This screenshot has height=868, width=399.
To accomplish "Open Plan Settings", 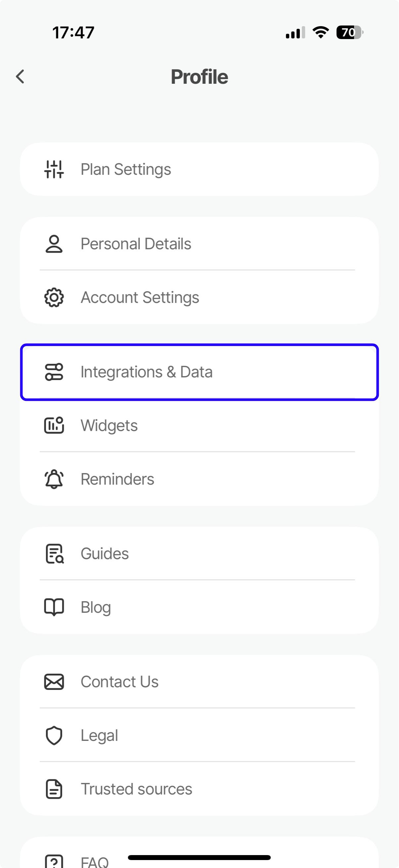I will click(199, 169).
